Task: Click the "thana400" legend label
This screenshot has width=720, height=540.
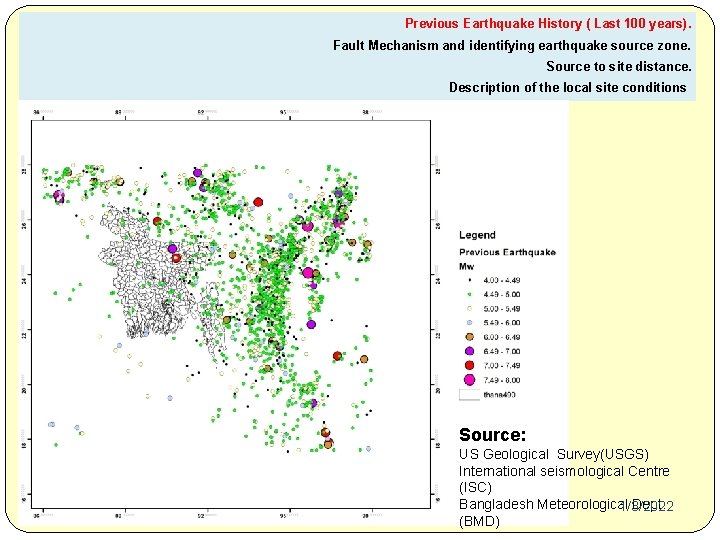Action: pos(499,394)
